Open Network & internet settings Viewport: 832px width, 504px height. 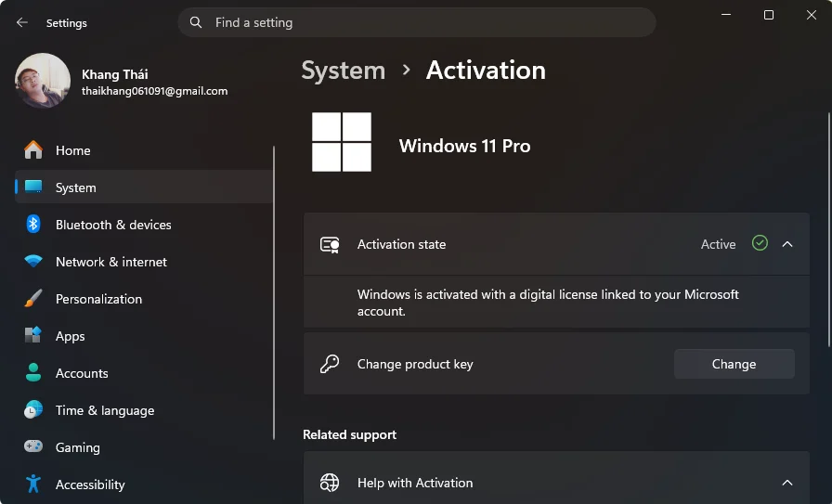[143, 262]
